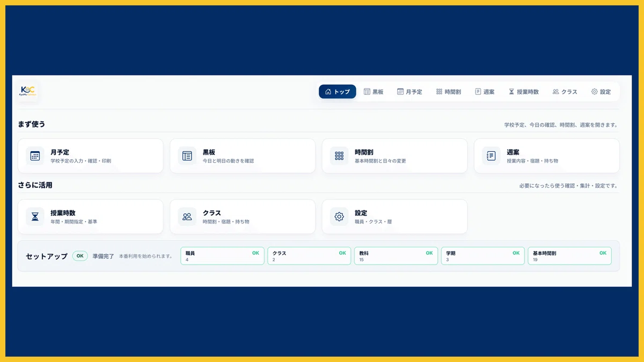Click the 基本時間割 setup status box

pos(570,256)
